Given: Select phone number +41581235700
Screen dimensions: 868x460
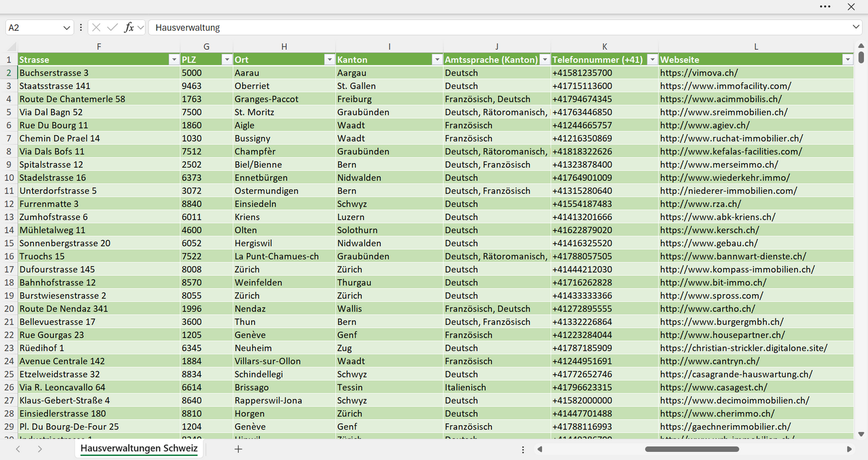Looking at the screenshot, I should point(604,73).
